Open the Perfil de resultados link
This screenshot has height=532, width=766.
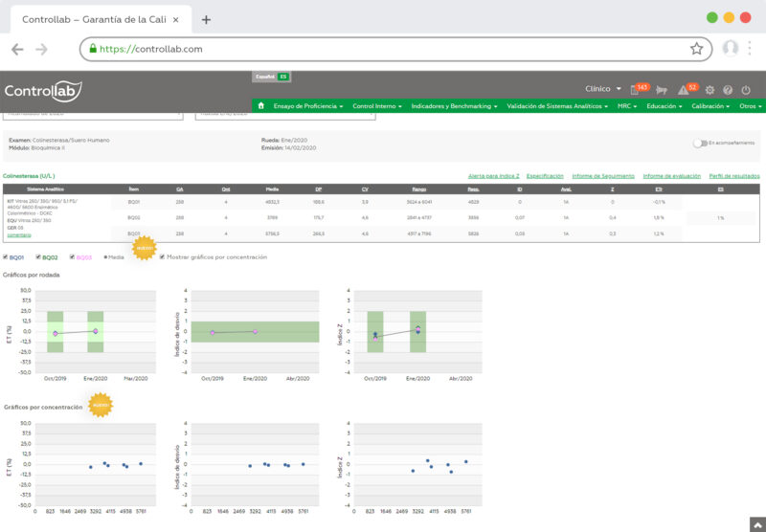click(x=734, y=176)
